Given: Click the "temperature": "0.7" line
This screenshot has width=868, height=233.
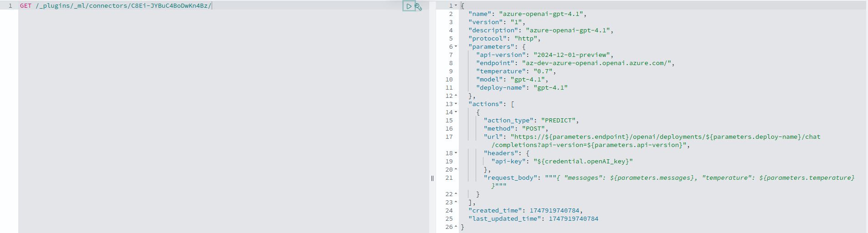Looking at the screenshot, I should 516,71.
